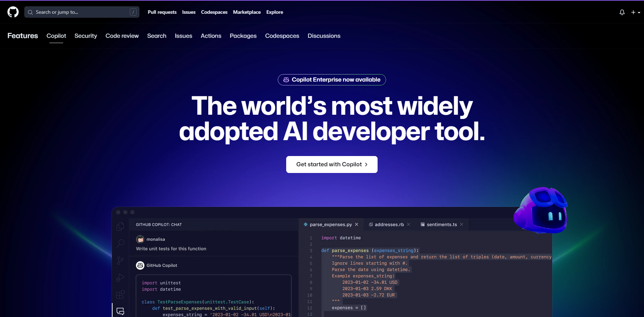Image resolution: width=644 pixels, height=317 pixels.
Task: Go to Pull requests
Action: pos(162,12)
